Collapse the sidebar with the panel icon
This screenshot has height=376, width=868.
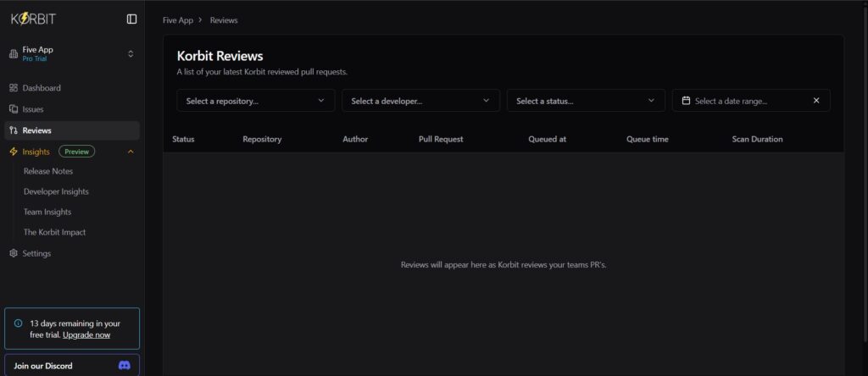pyautogui.click(x=131, y=19)
